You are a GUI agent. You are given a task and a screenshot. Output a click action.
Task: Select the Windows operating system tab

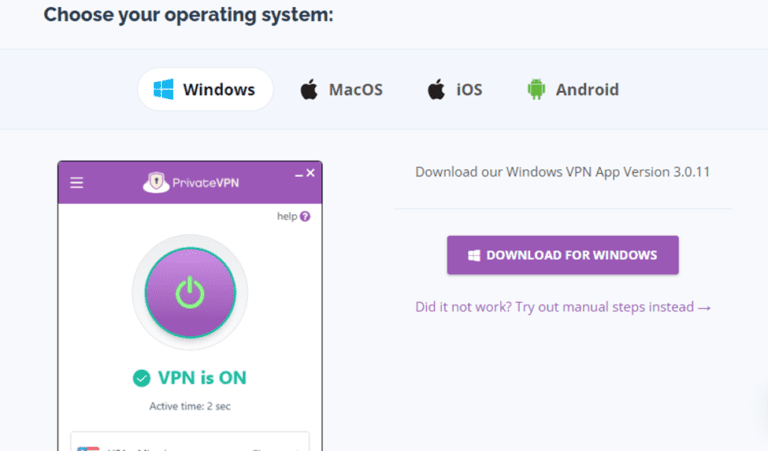205,90
